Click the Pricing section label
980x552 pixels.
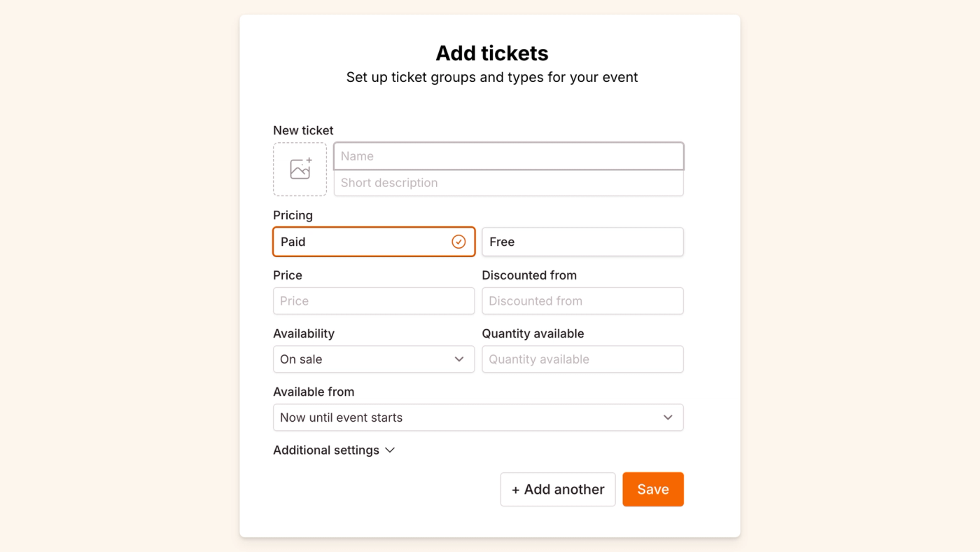click(293, 215)
